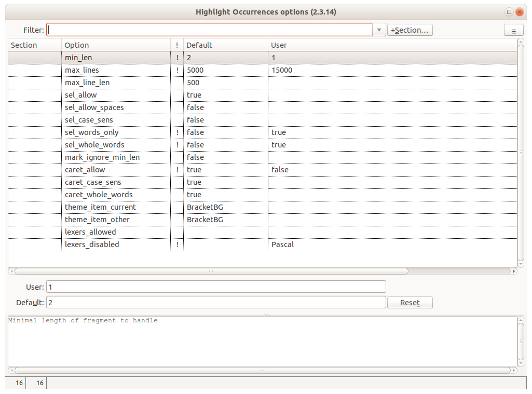Screen dimensions: 532x394
Task: Click the '!' column header
Action: tap(177, 45)
